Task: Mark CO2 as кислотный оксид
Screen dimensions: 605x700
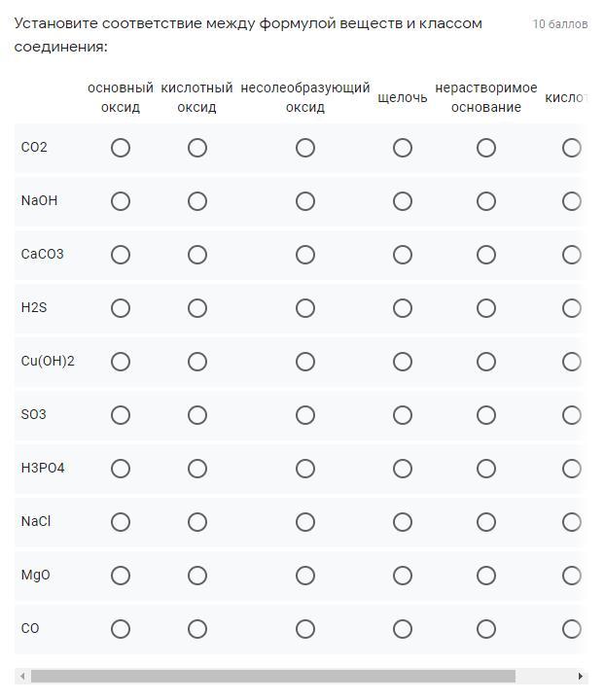Action: 197,148
